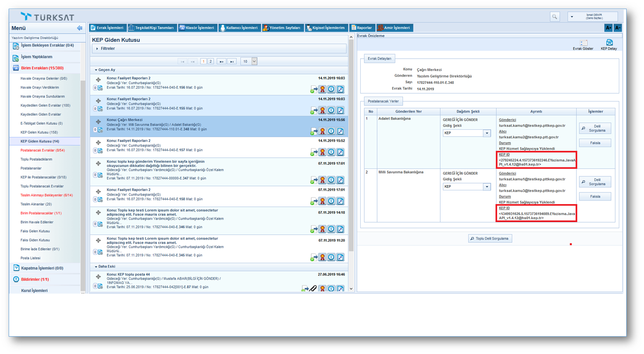Open the Evrak İşlemleri menu
The image size is (644, 354).
click(107, 28)
